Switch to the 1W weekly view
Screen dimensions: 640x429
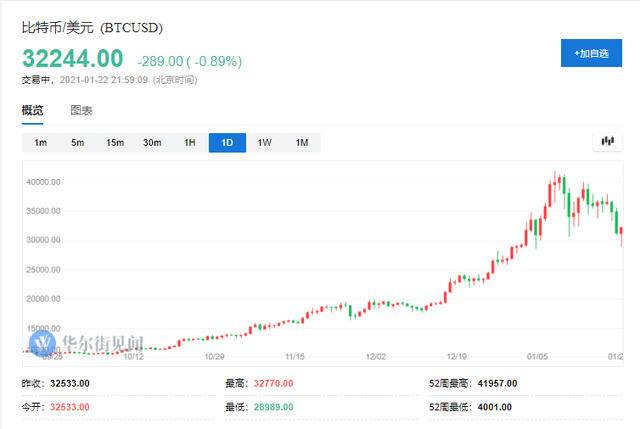(x=264, y=143)
